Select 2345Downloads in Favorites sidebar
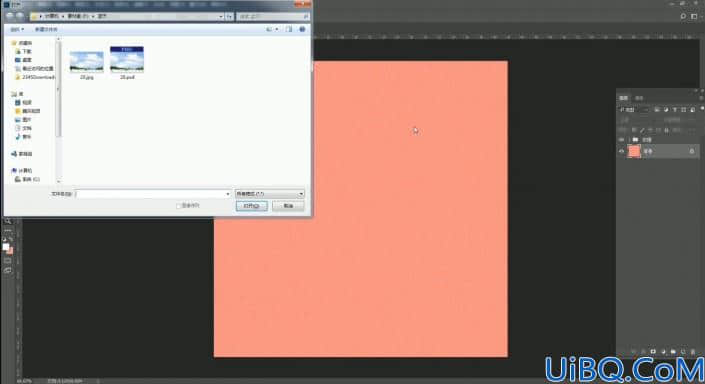This screenshot has width=705, height=384. (35, 77)
